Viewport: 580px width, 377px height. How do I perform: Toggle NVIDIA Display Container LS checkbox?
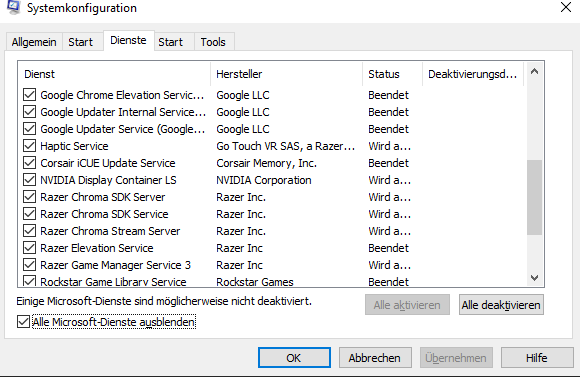(30, 180)
